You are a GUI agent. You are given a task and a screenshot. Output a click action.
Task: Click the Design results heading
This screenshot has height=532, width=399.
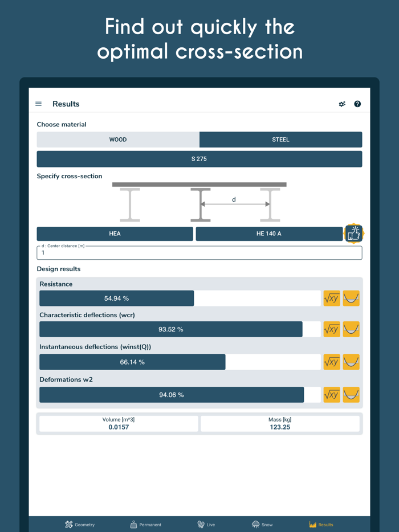pos(58,269)
